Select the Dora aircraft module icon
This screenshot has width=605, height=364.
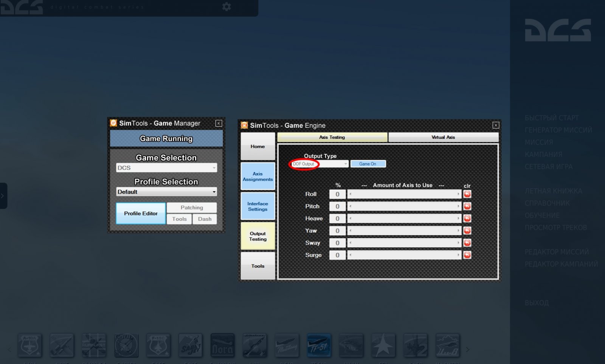click(x=222, y=345)
